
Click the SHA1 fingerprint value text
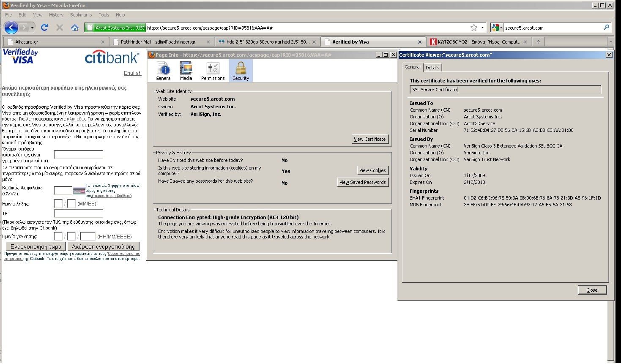[x=532, y=198]
